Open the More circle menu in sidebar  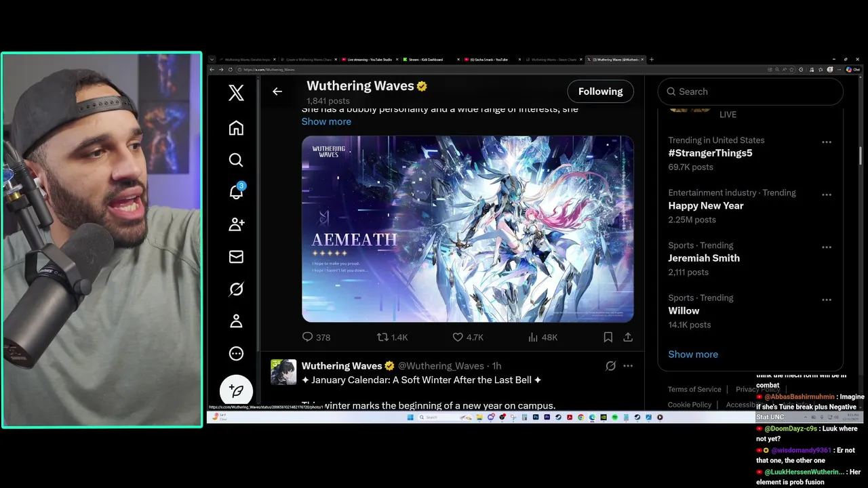point(236,354)
